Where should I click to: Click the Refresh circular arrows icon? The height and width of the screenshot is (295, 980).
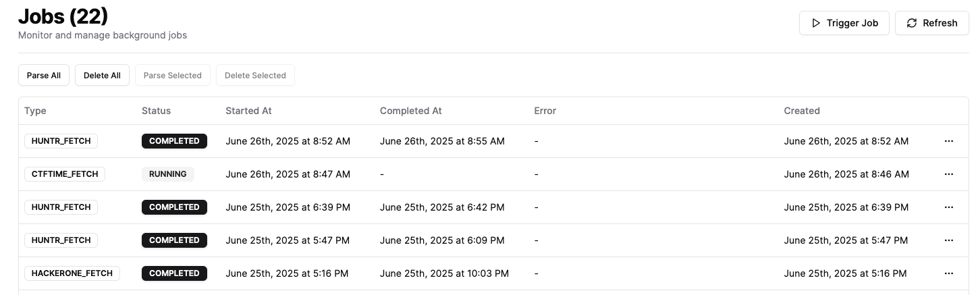[x=912, y=23]
